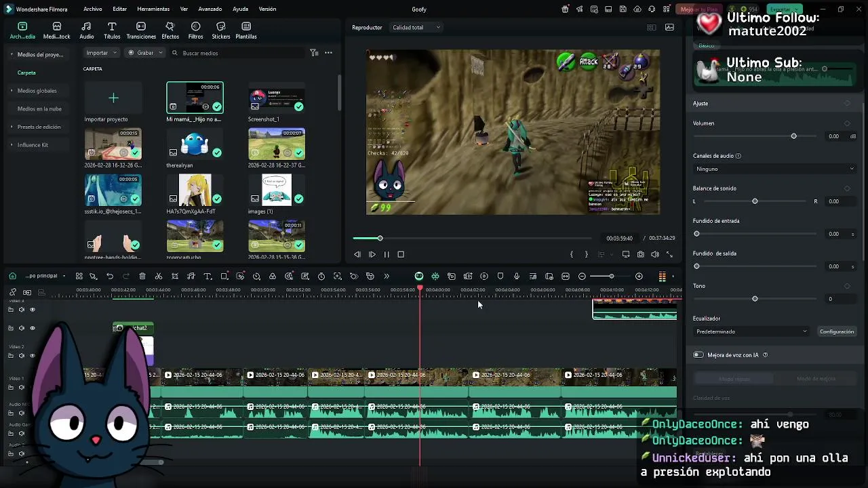Click the mark-out bracket icon
The height and width of the screenshot is (488, 868).
coord(587,255)
